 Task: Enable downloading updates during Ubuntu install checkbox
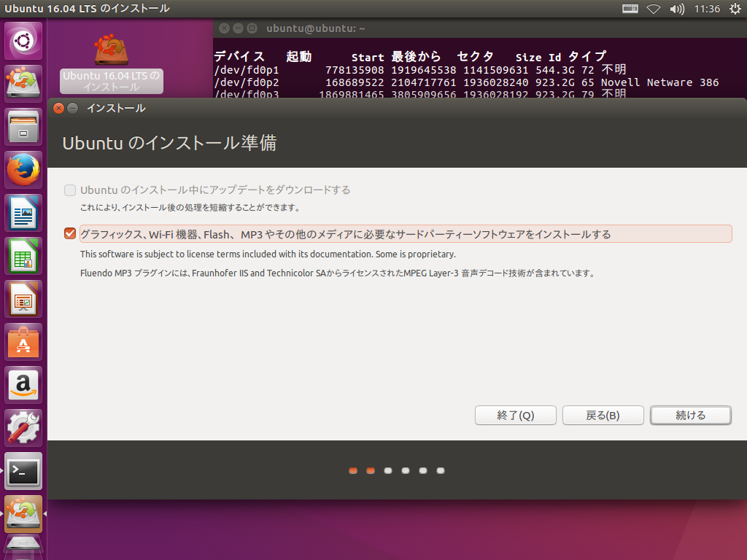70,190
